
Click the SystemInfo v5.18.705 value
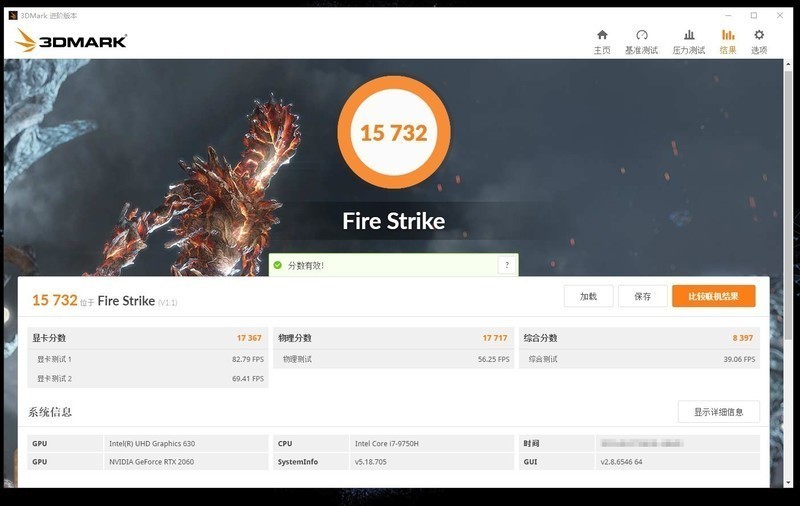coord(370,462)
